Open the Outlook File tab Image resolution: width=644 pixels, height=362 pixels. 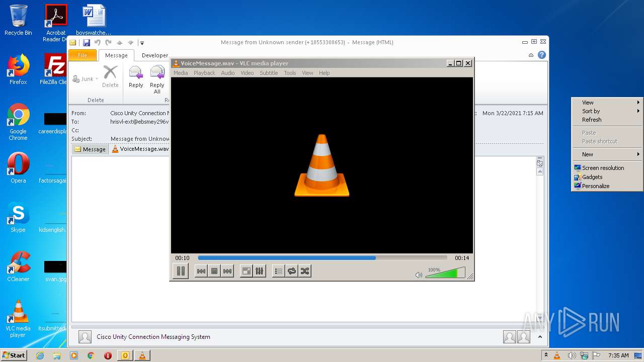[83, 55]
